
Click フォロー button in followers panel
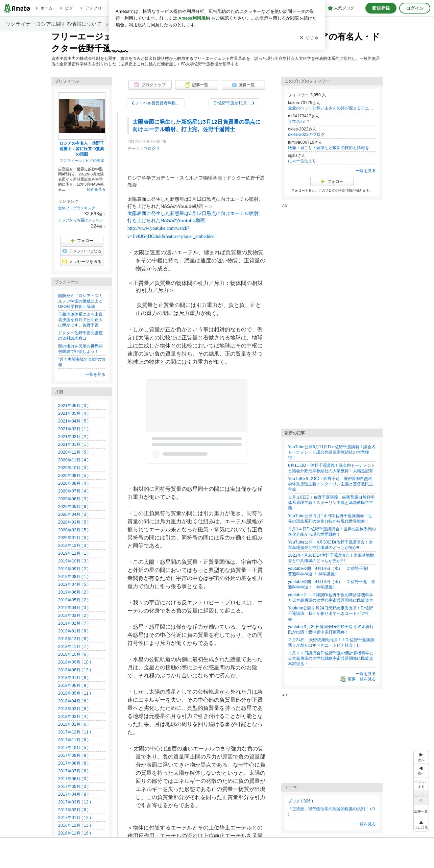tap(332, 182)
